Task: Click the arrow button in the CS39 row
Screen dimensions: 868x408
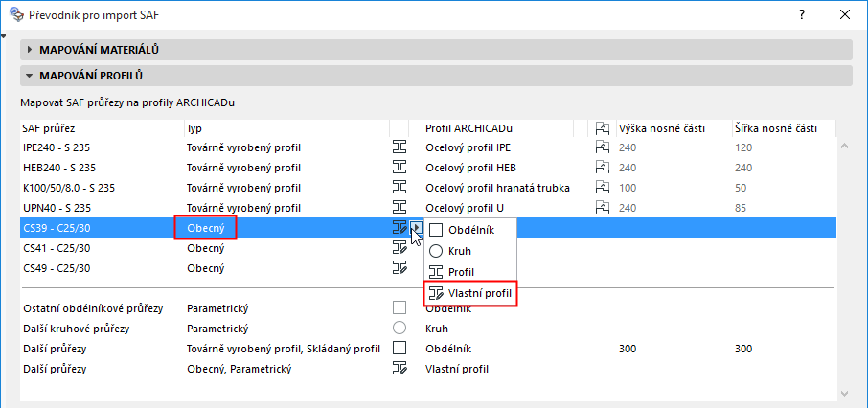Action: point(416,228)
